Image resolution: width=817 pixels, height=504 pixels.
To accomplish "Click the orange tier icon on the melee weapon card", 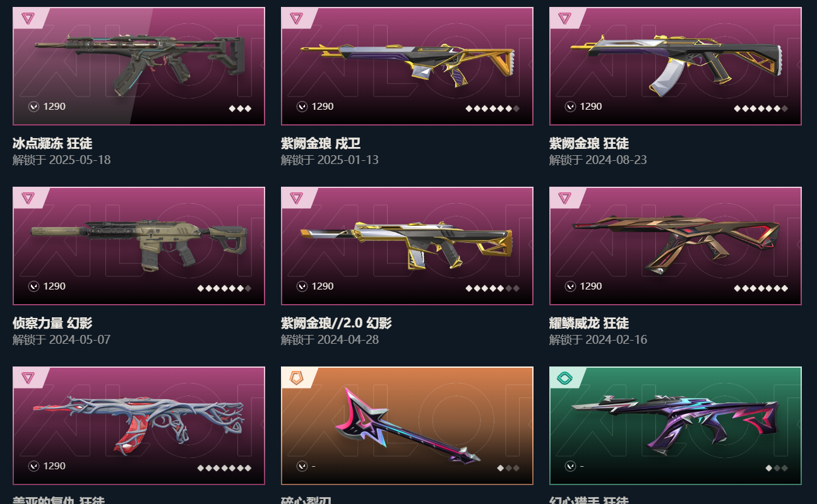I will (296, 378).
